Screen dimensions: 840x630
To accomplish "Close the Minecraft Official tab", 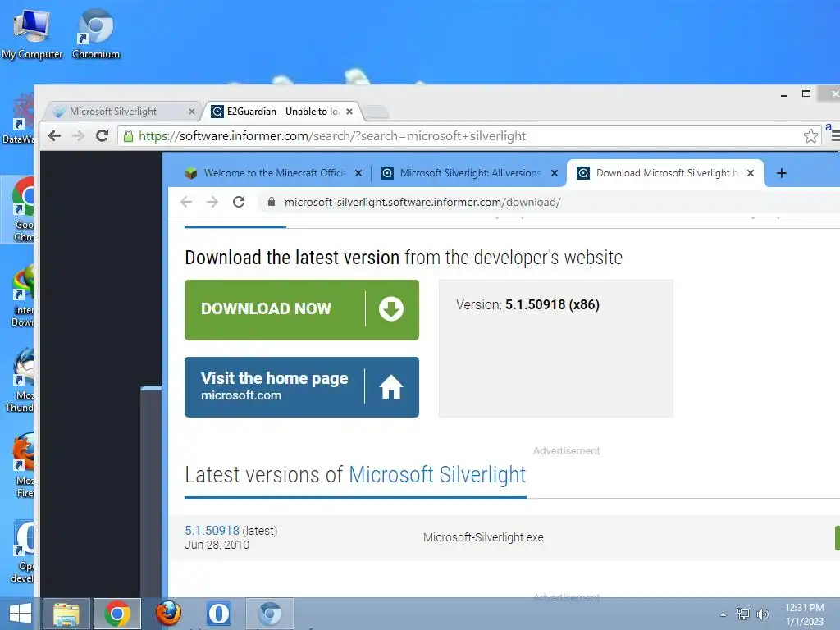I will pos(358,173).
